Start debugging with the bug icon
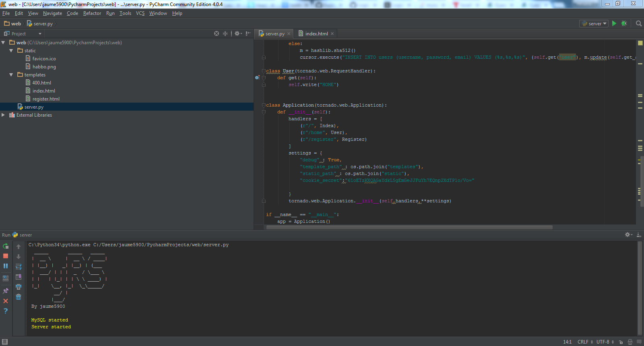The image size is (644, 346). [x=624, y=24]
